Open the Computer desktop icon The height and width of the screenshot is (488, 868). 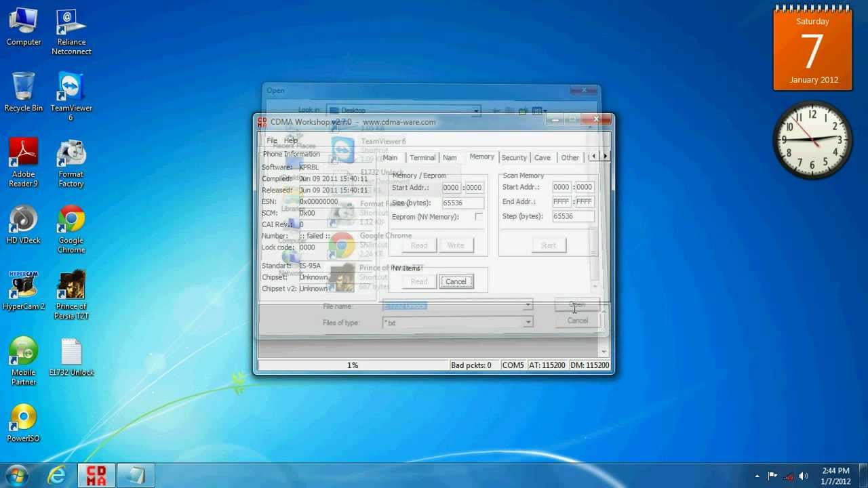(x=23, y=27)
